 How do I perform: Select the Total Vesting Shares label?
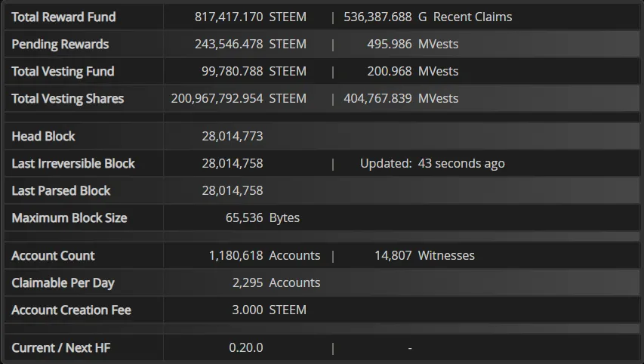68,99
